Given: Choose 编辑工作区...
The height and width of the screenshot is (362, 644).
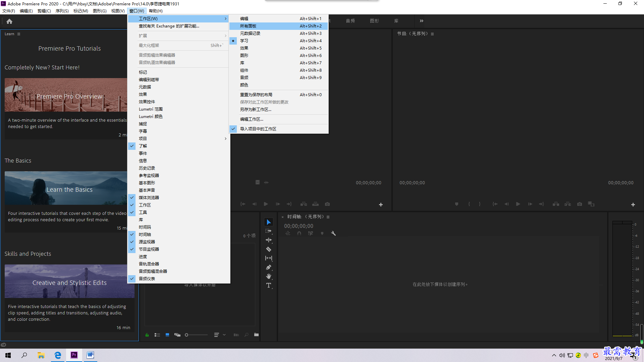Looking at the screenshot, I should [x=278, y=119].
